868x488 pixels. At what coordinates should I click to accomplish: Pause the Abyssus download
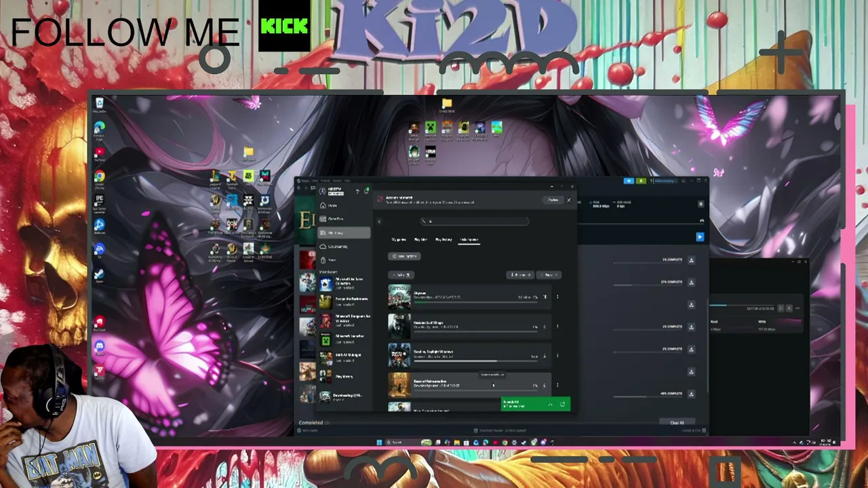point(544,297)
